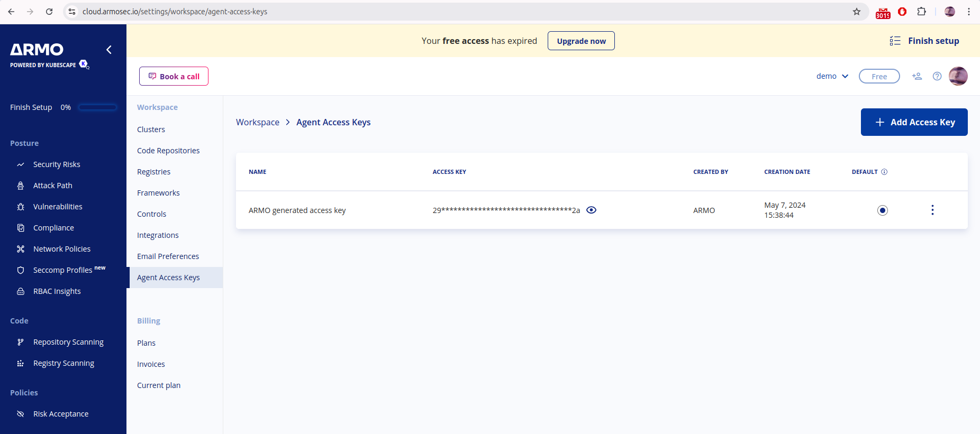Screen dimensions: 980x434
Task: Open Current plan page
Action: pos(159,385)
